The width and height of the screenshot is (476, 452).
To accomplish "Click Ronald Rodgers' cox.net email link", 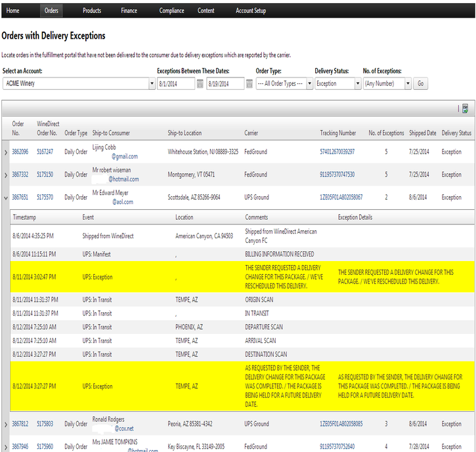I will pos(124,428).
